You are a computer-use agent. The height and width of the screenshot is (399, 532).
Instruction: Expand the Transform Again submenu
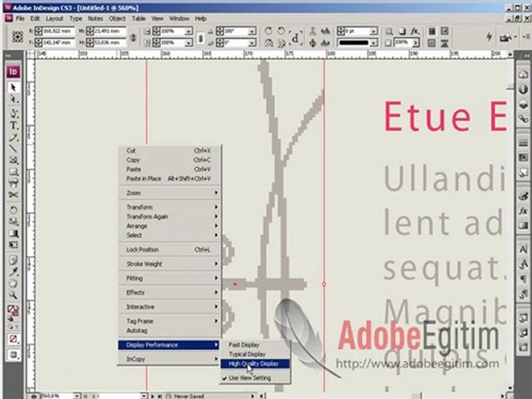pyautogui.click(x=170, y=217)
